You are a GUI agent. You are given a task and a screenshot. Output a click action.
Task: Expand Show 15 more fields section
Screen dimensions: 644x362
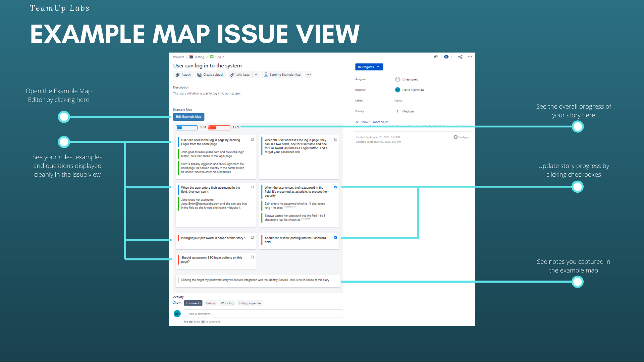374,122
